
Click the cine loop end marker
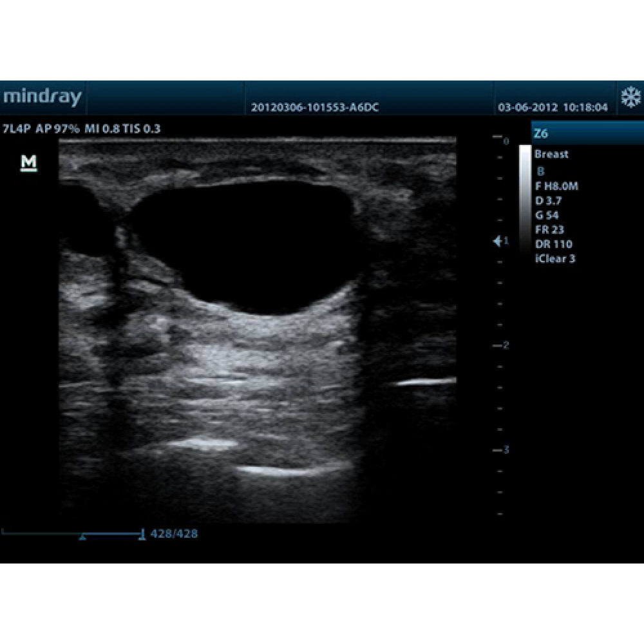pos(141,533)
